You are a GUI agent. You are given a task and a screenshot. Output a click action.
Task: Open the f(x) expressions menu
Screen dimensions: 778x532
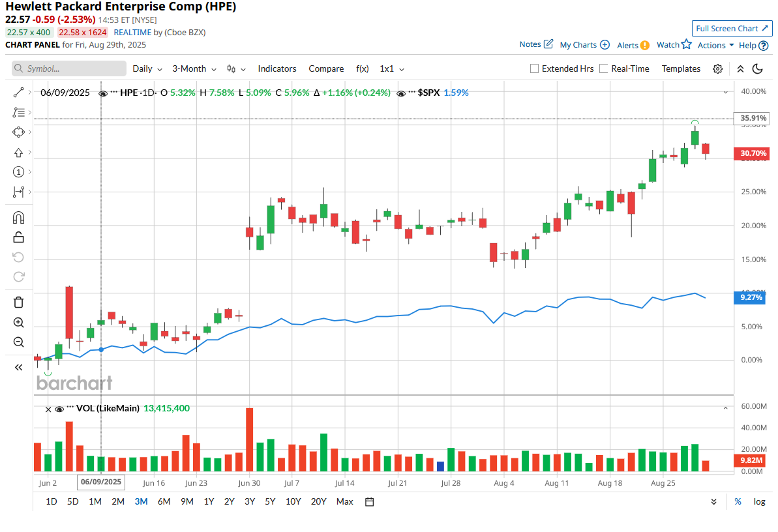[x=362, y=68]
